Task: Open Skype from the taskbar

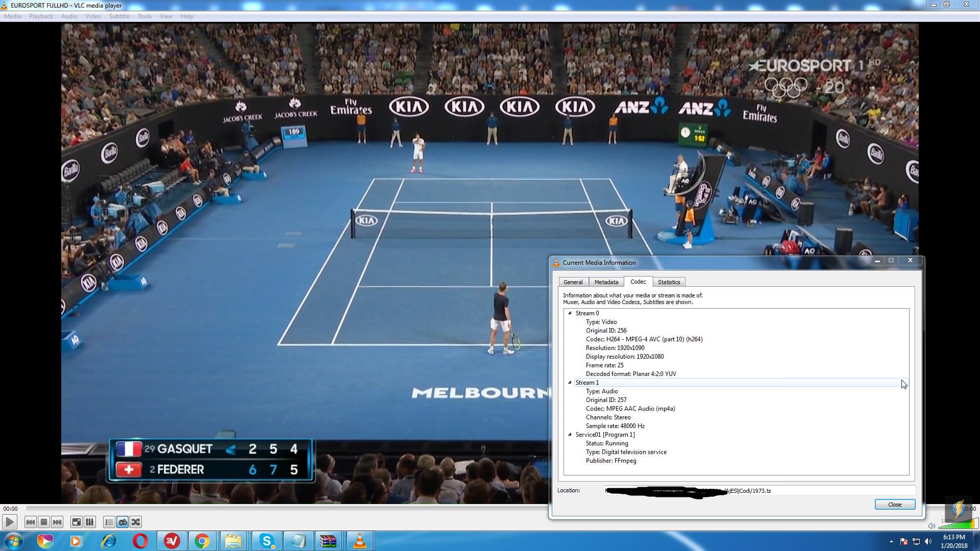Action: click(266, 541)
